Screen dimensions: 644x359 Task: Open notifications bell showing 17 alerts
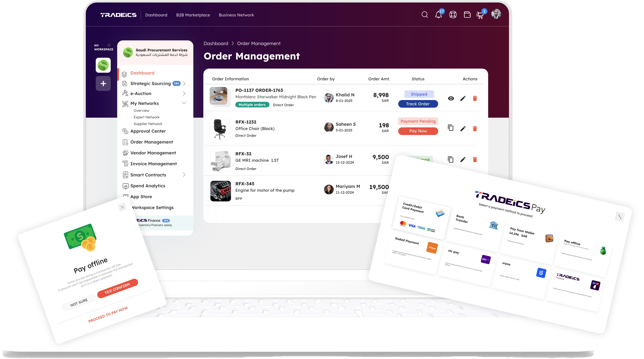click(439, 15)
